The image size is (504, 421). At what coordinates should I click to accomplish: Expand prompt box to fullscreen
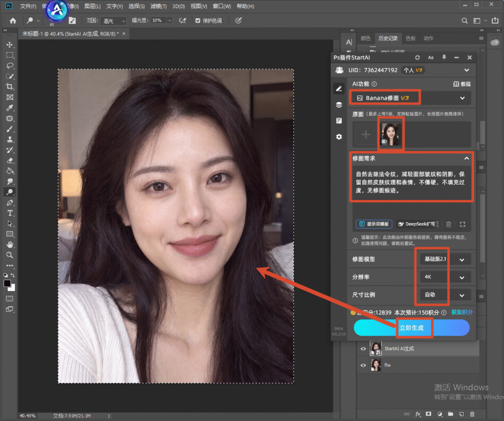[x=463, y=224]
